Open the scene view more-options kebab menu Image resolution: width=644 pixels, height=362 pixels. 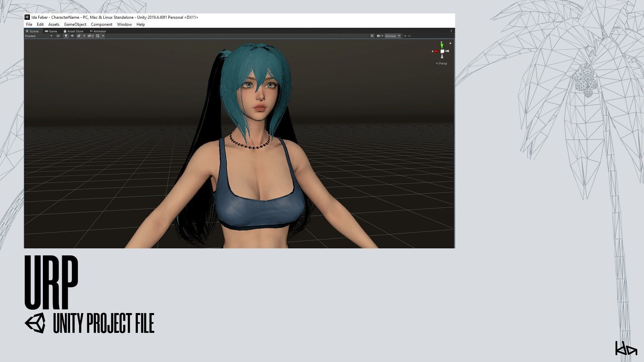click(x=451, y=31)
